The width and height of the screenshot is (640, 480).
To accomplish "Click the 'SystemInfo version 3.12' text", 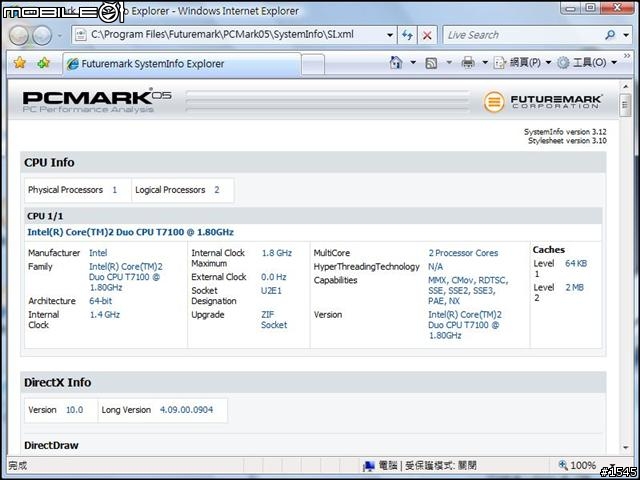I will tap(565, 132).
